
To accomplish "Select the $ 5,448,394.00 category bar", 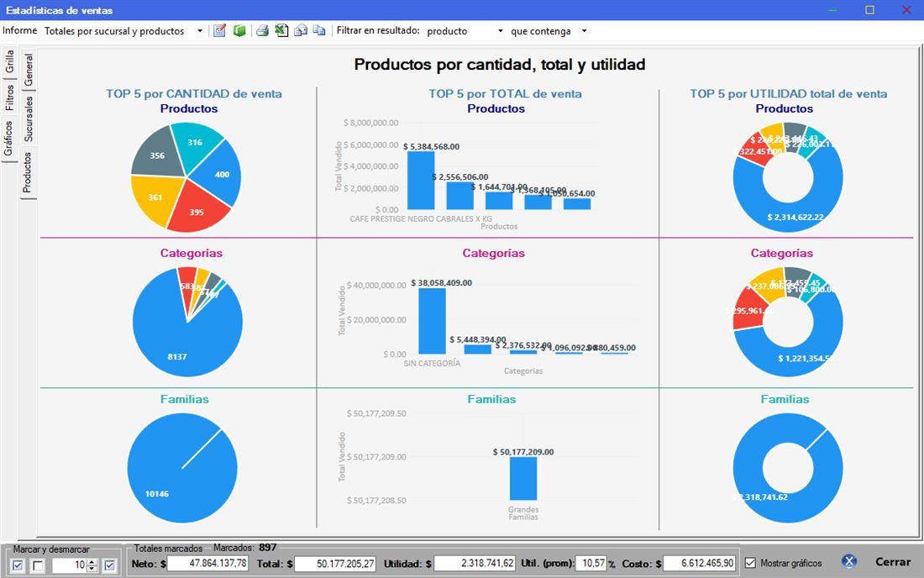I will point(477,349).
